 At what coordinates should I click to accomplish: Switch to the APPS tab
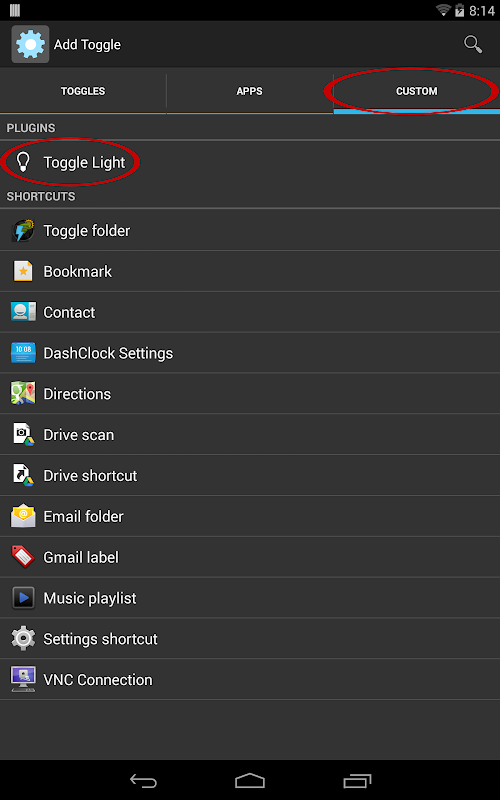tap(249, 91)
